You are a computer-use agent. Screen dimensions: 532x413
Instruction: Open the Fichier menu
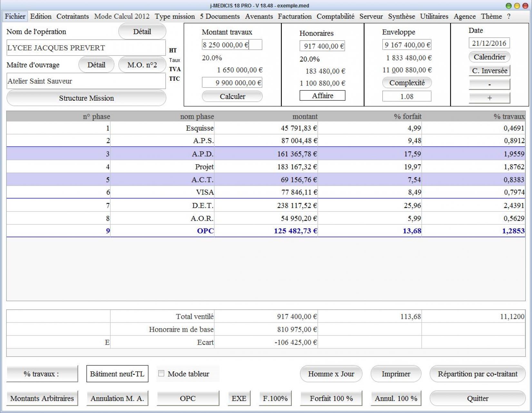point(15,16)
